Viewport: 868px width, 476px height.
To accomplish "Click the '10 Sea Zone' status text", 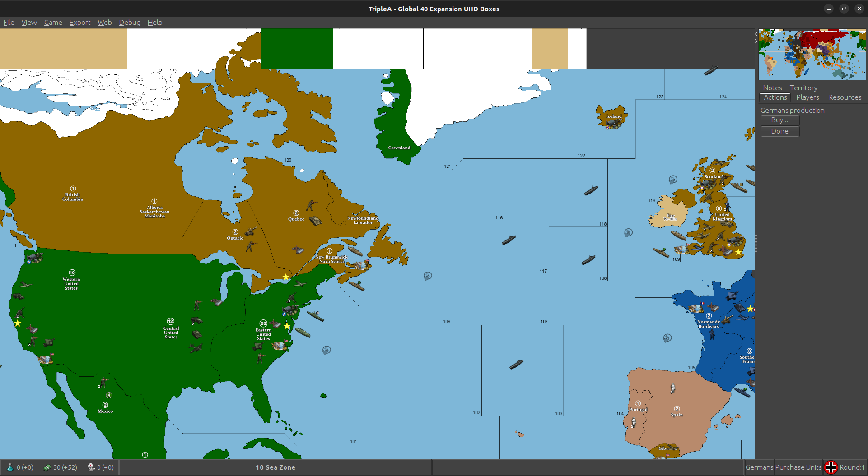I will (x=275, y=467).
